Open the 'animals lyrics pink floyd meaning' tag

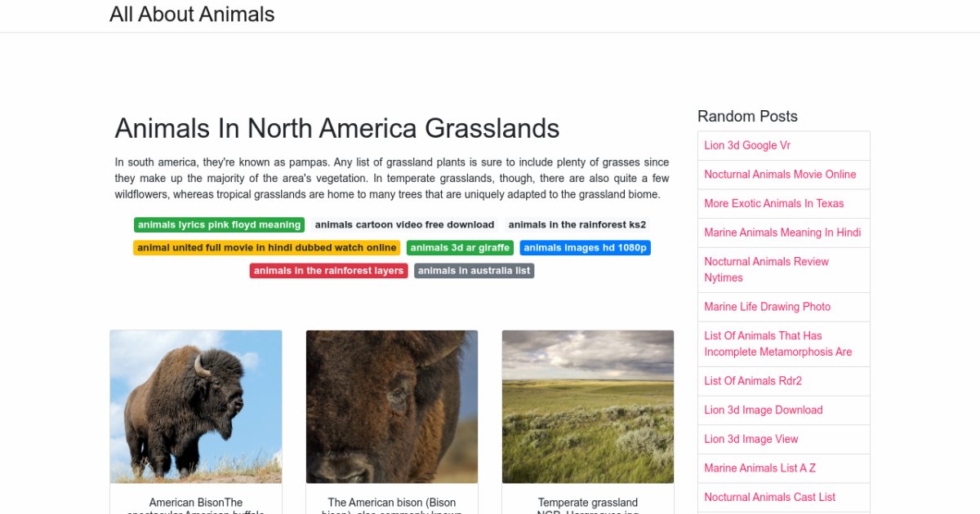coord(219,224)
